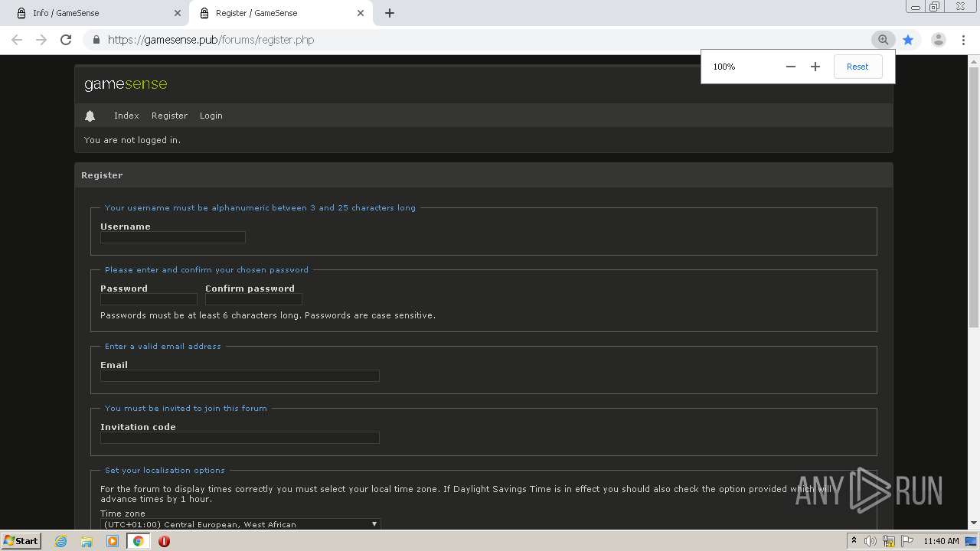Image resolution: width=980 pixels, height=551 pixels.
Task: Open a new browser tab
Action: [x=389, y=13]
